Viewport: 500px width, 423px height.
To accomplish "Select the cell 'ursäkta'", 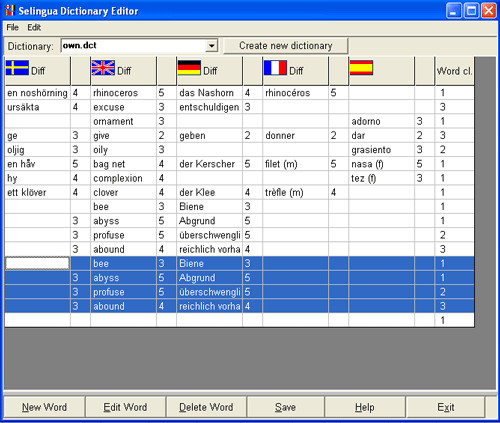I will click(37, 107).
